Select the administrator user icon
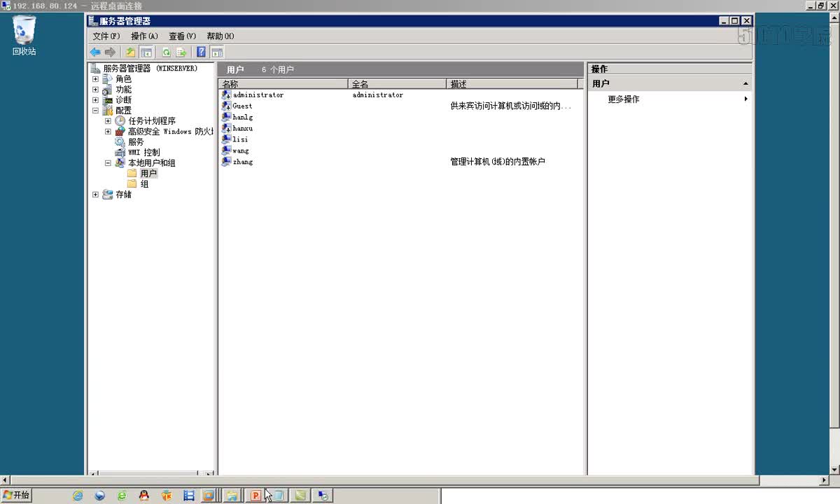This screenshot has height=504, width=840. pos(226,94)
